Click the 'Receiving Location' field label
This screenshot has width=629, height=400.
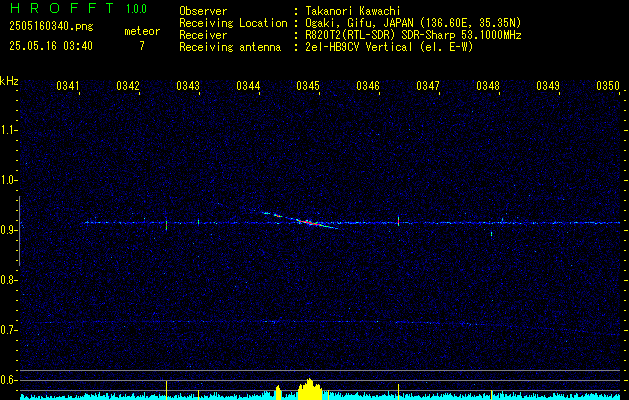(233, 23)
